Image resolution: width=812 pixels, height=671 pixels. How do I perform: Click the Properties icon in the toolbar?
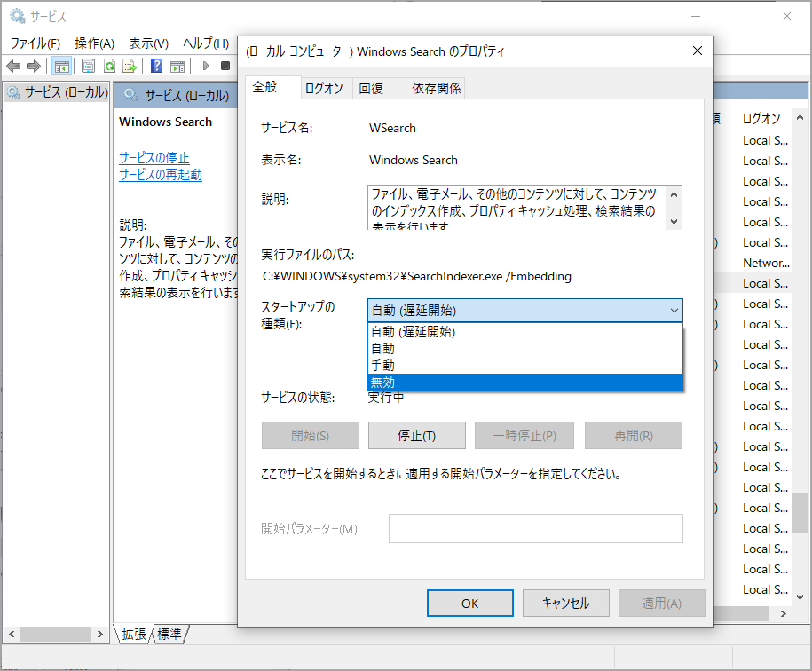point(88,66)
